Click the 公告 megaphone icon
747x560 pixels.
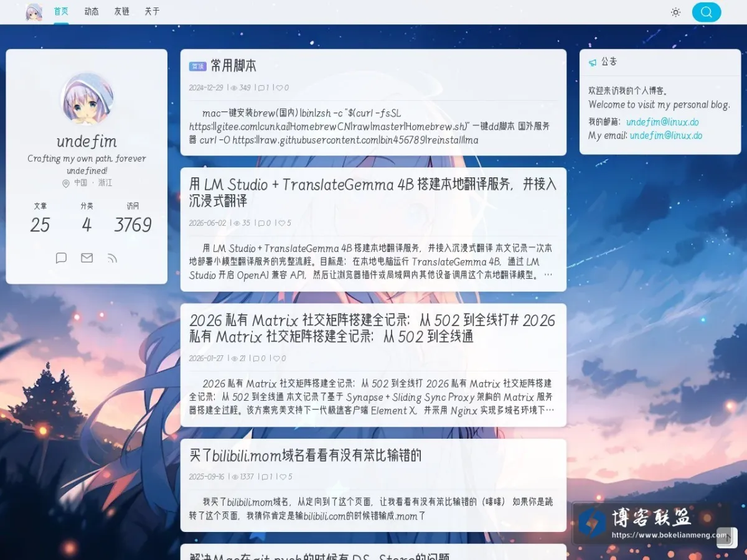pos(592,62)
